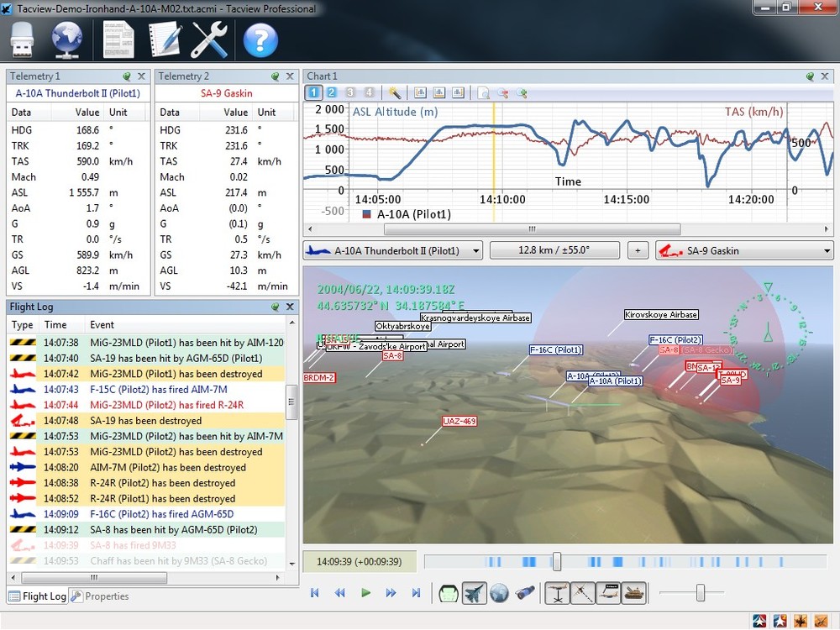
Task: Select the cockpit HUD view icon
Action: click(x=448, y=593)
